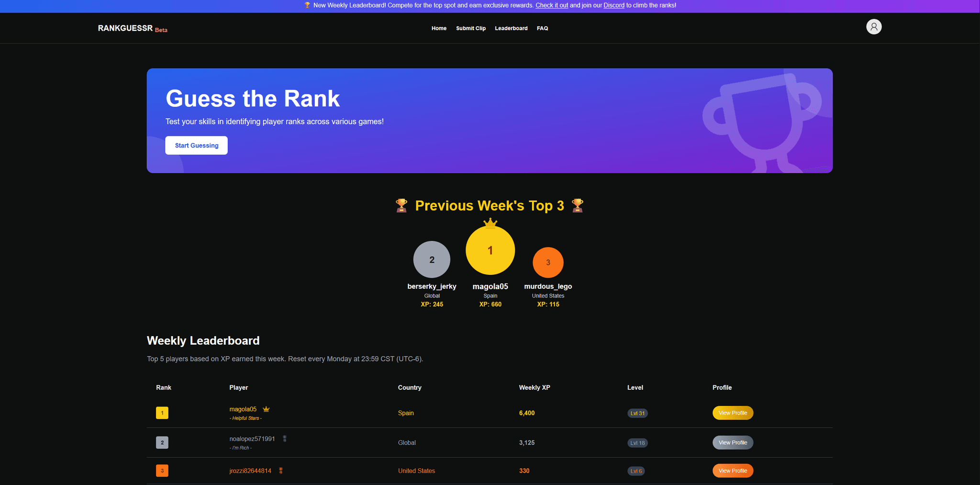Click the orange number 3 podium circle
The image size is (980, 485).
[548, 262]
